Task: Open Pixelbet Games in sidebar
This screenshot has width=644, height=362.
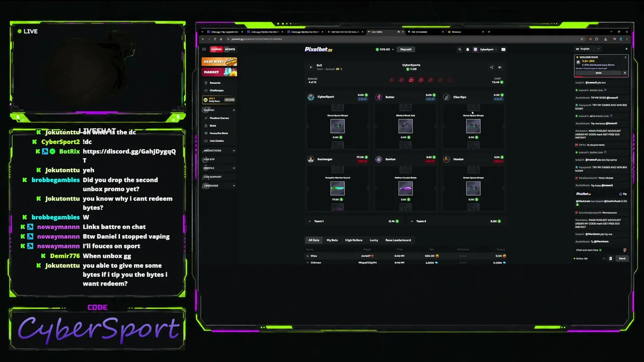Action: tap(219, 118)
